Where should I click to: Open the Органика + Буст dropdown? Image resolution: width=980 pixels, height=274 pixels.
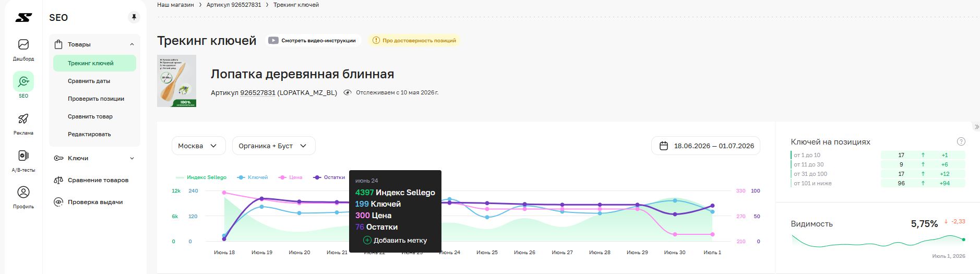pos(273,146)
